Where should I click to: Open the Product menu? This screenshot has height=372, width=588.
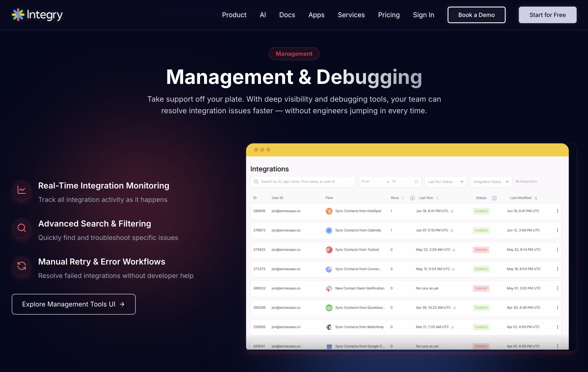234,15
